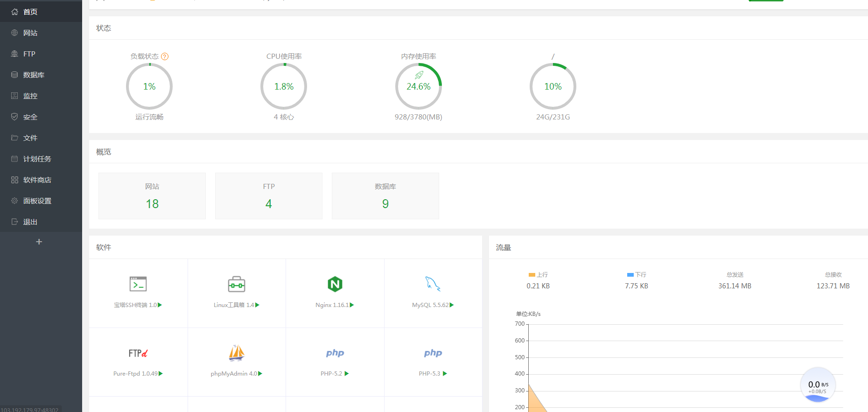Click the floating 0.0 B/S speed bubble
Image resolution: width=868 pixels, height=412 pixels.
818,385
